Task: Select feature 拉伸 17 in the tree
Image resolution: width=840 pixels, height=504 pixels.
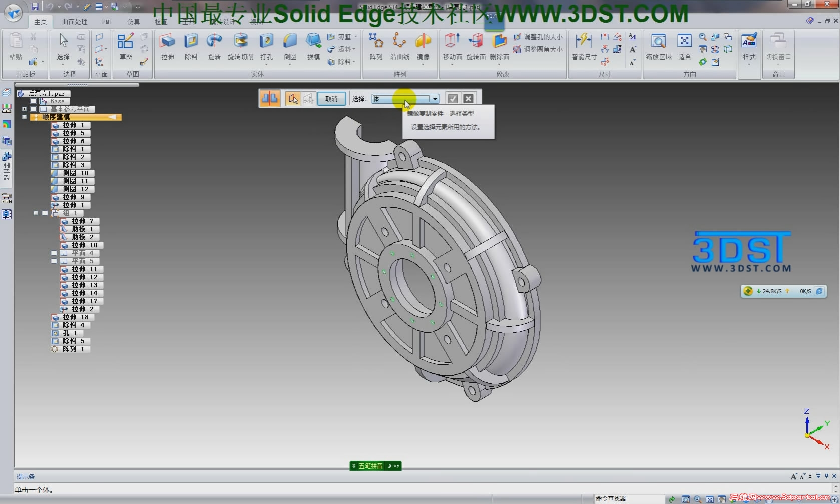Action: (x=81, y=301)
